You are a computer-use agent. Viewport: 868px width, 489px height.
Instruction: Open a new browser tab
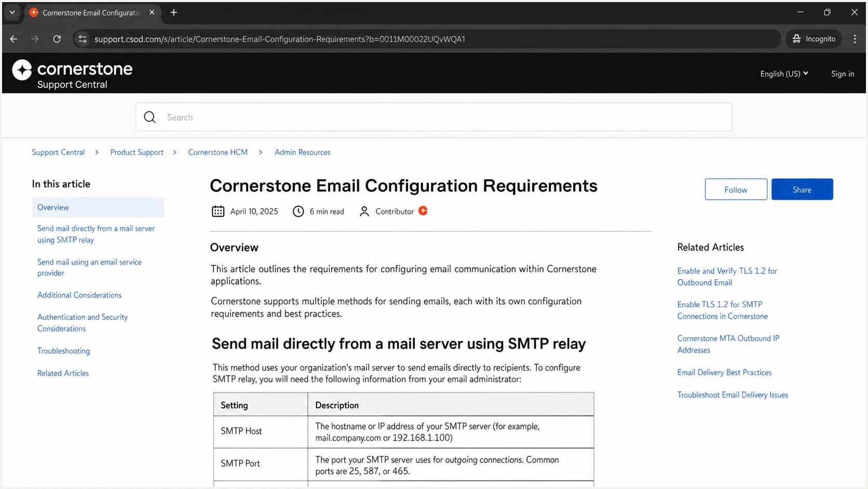[173, 12]
